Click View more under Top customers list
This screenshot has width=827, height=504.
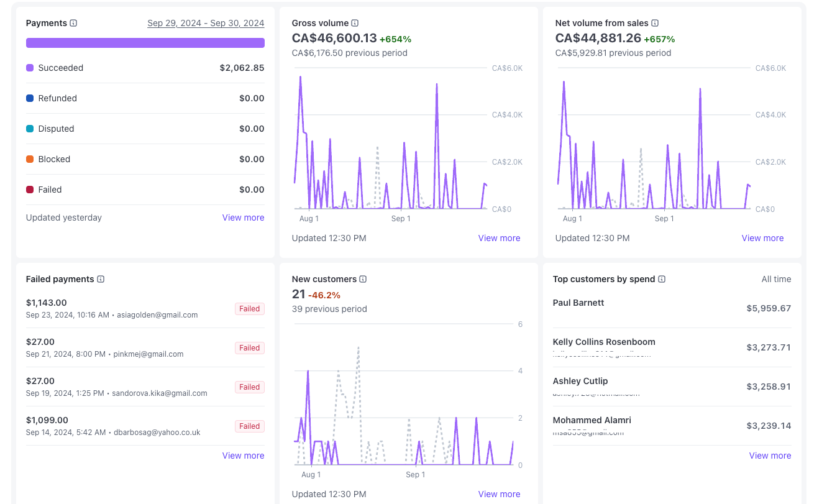[x=770, y=456]
